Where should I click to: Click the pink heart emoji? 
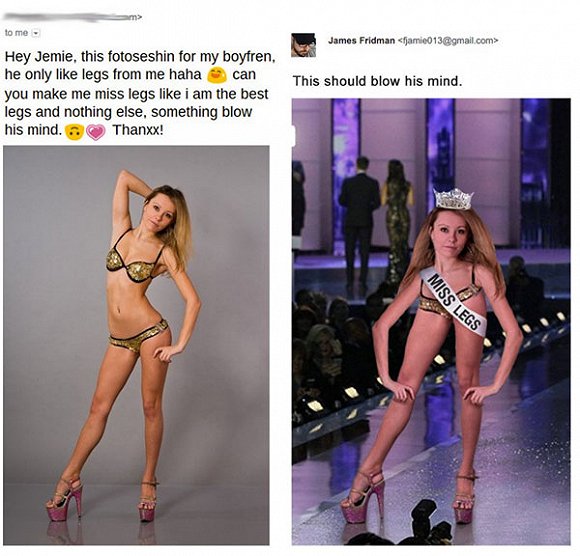pyautogui.click(x=96, y=132)
